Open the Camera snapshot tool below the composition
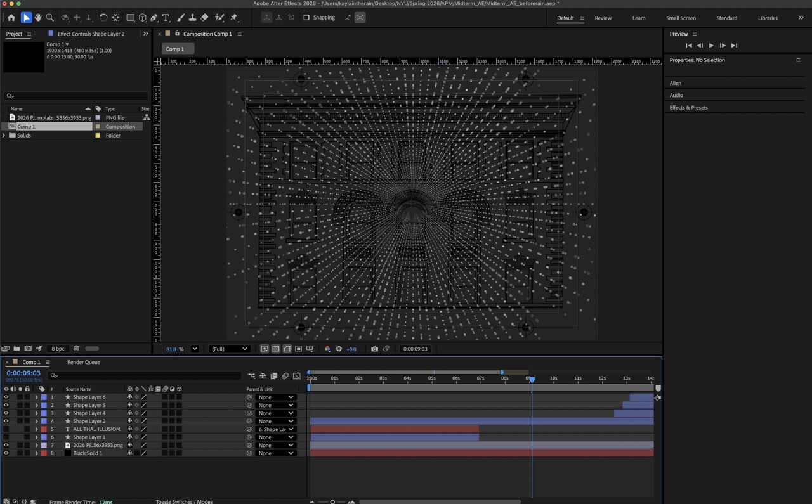812x504 pixels. click(375, 349)
